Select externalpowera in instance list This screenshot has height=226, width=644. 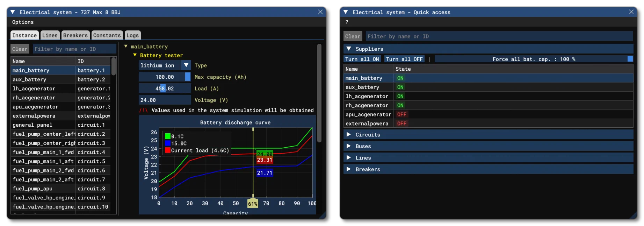pyautogui.click(x=61, y=116)
